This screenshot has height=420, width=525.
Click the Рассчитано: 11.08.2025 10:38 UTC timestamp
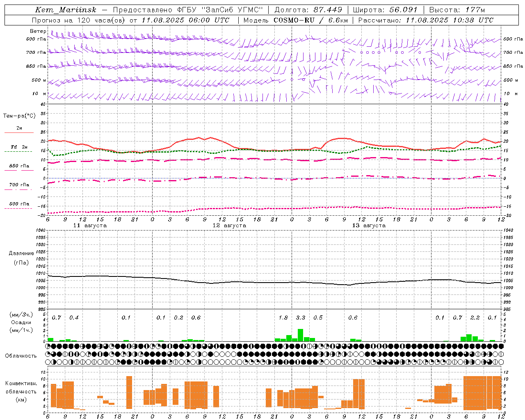click(x=426, y=20)
